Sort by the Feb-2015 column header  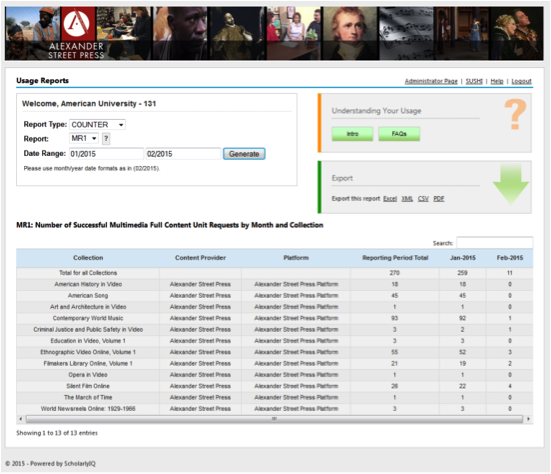(510, 258)
